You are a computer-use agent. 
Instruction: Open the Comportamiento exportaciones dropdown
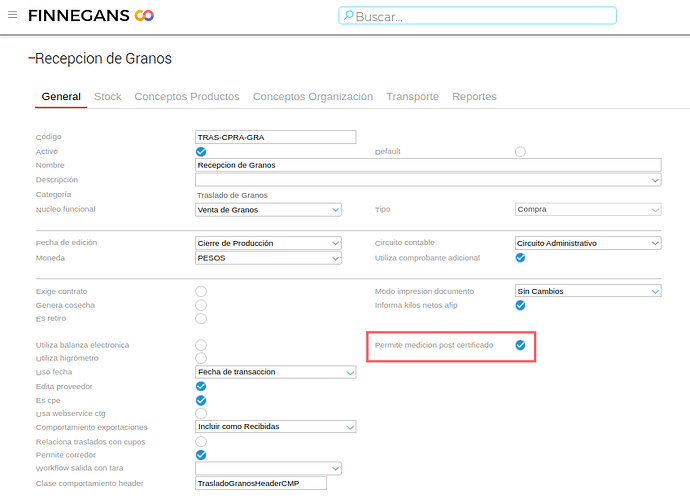(275, 427)
